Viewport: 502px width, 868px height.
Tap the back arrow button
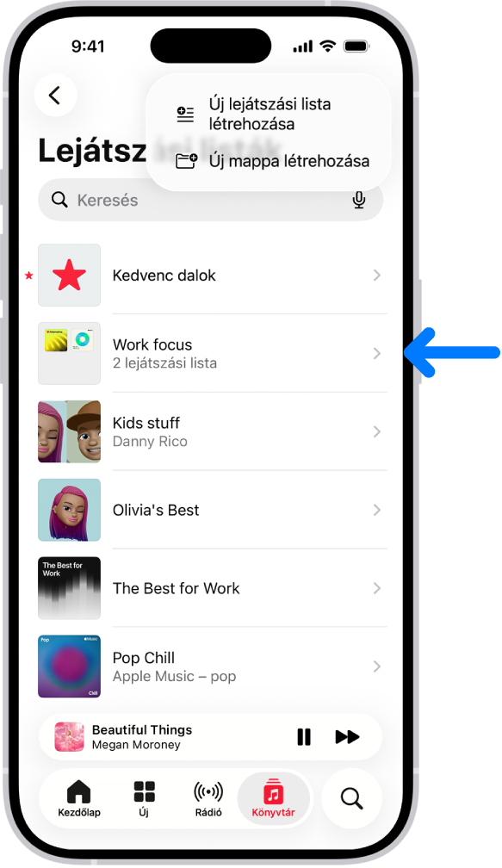[55, 96]
